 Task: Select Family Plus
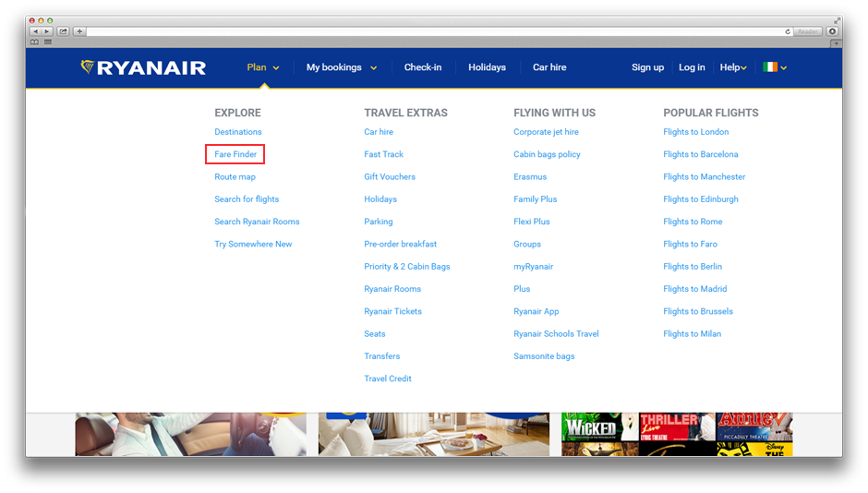pos(536,199)
